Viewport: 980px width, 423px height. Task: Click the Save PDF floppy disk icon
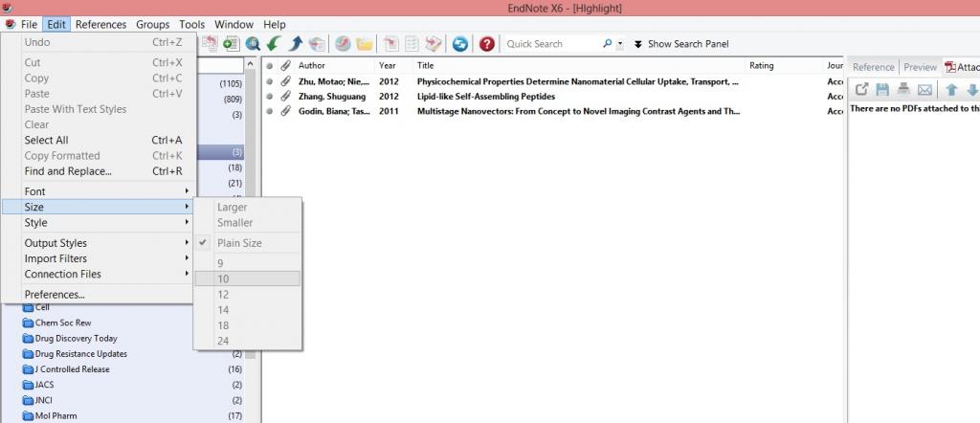coord(882,89)
